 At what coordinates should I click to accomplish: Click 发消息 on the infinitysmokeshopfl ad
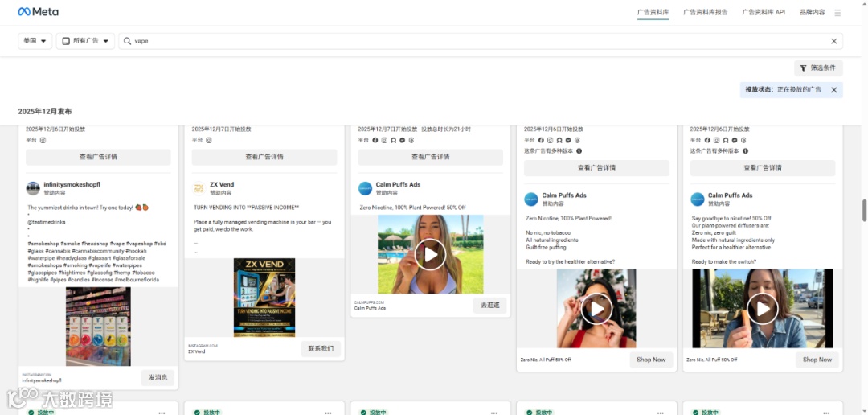158,378
